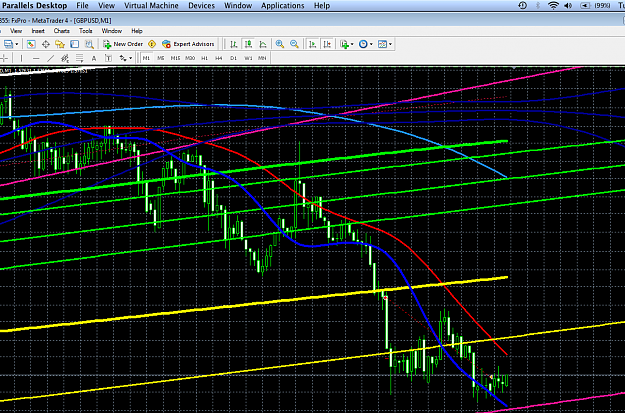Screen dimensions: 625x413
Task: Switch chart type to Line Chart
Action: pos(263,44)
